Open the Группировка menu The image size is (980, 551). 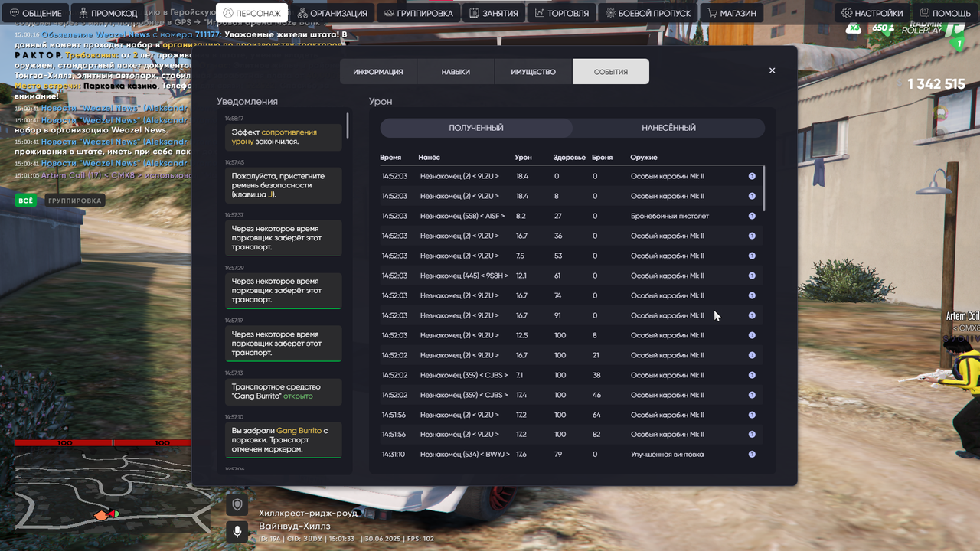[418, 13]
